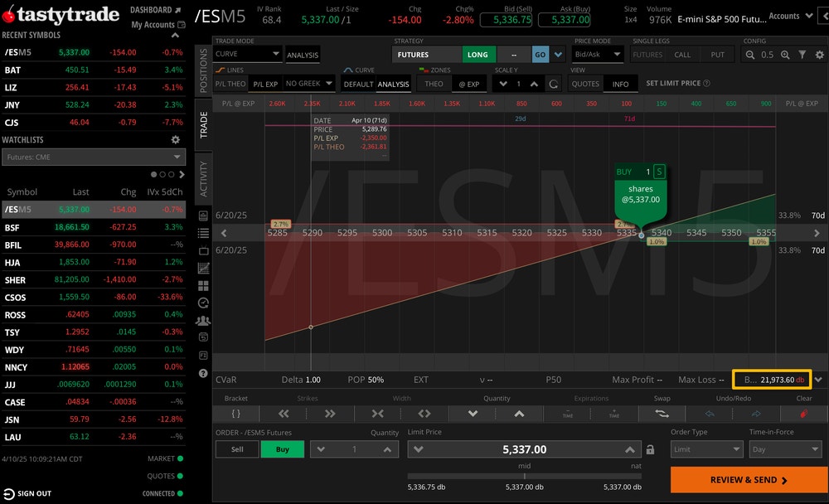The image size is (829, 504).
Task: Undo the last order change
Action: pyautogui.click(x=710, y=414)
